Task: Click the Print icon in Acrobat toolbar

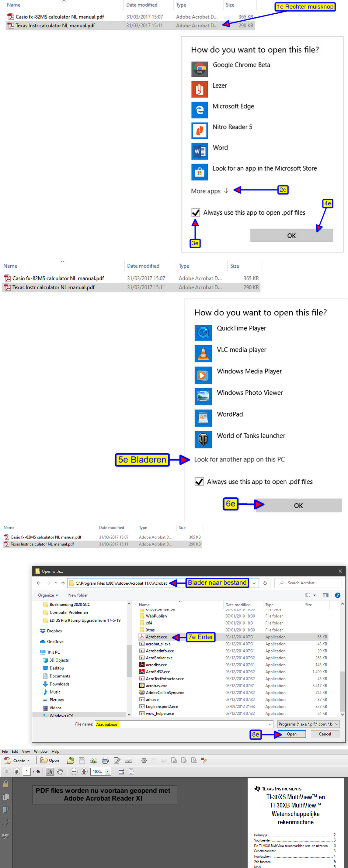Action: point(105,761)
